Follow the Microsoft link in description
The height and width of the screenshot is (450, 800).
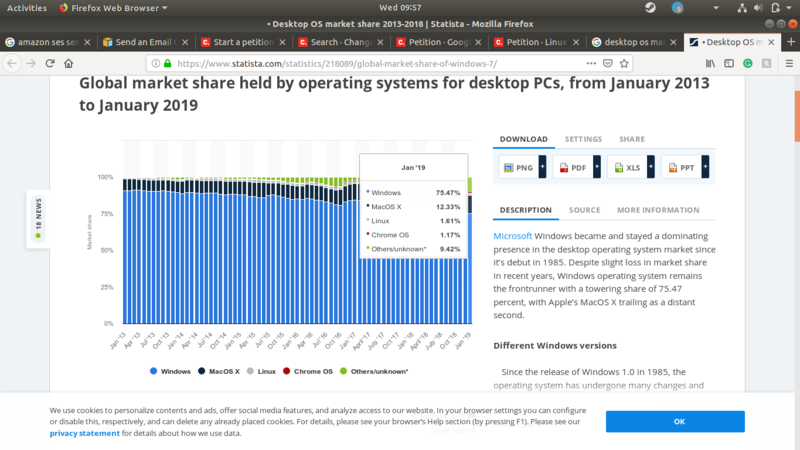coord(512,236)
